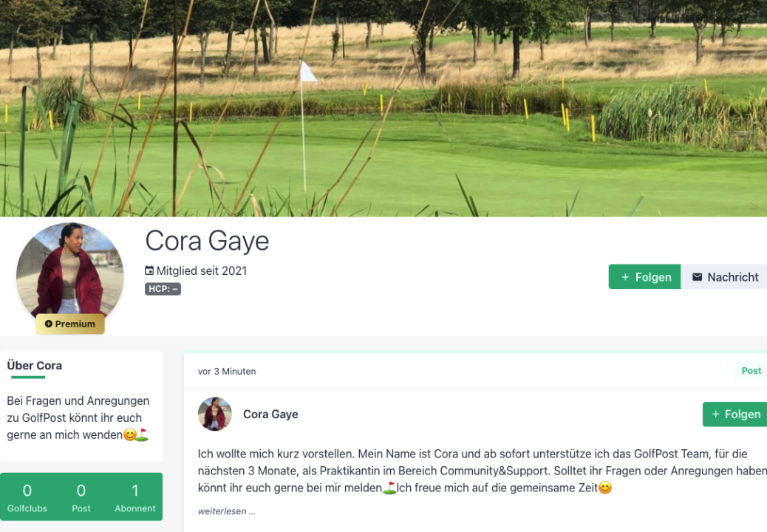767x532 pixels.
Task: Show the Abonnent follower count
Action: [x=135, y=497]
